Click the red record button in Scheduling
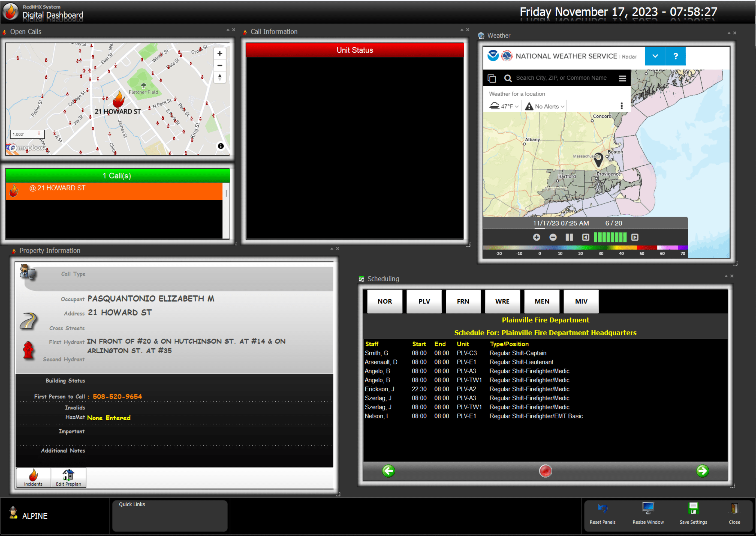The width and height of the screenshot is (756, 536). 546,471
